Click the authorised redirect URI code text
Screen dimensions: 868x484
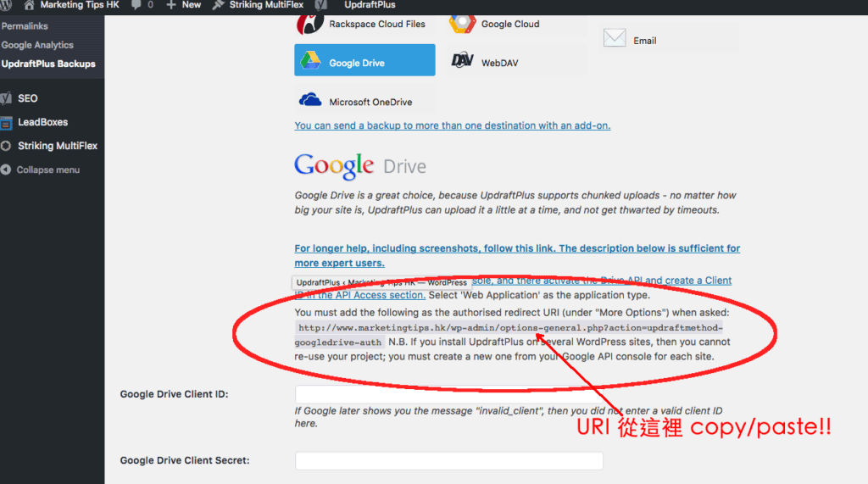click(x=509, y=335)
